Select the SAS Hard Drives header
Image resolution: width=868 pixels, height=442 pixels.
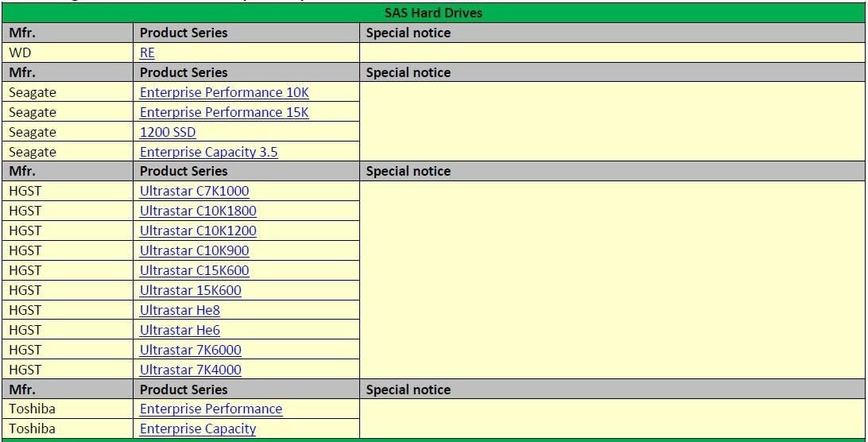(x=433, y=13)
